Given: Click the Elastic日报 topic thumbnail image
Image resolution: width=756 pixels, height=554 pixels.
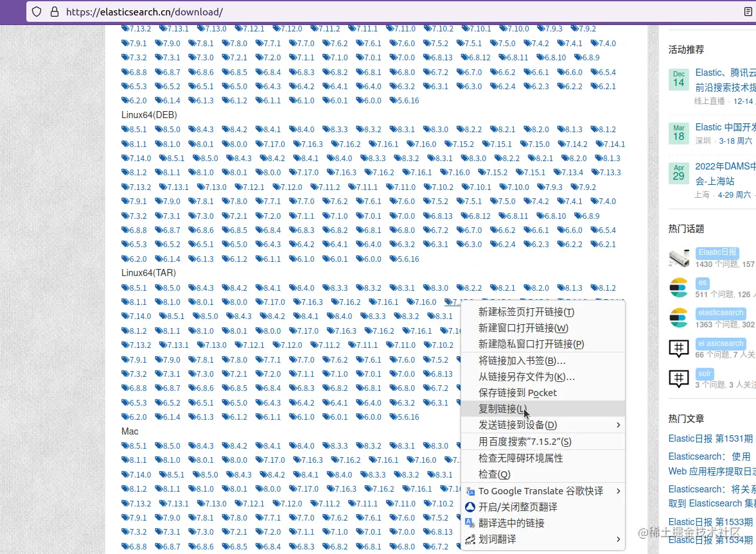Looking at the screenshot, I should (679, 257).
